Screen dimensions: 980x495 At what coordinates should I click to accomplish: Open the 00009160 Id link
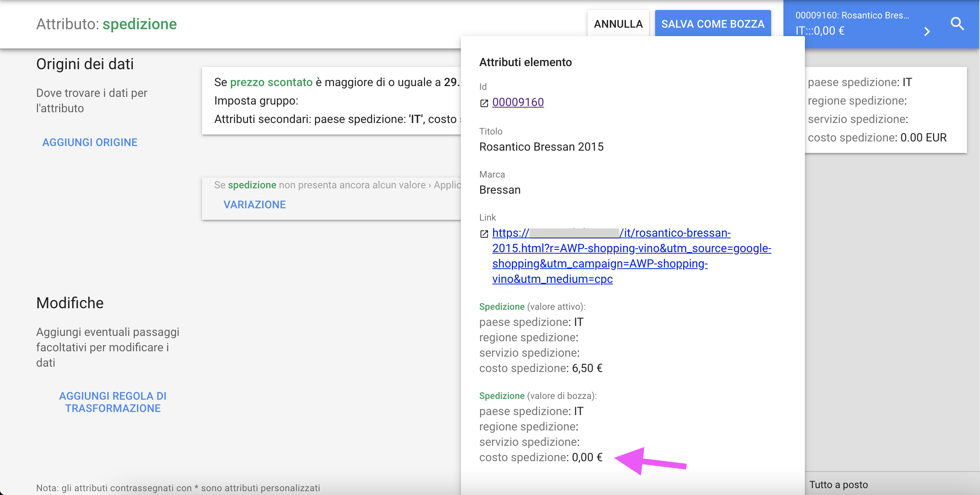click(518, 102)
